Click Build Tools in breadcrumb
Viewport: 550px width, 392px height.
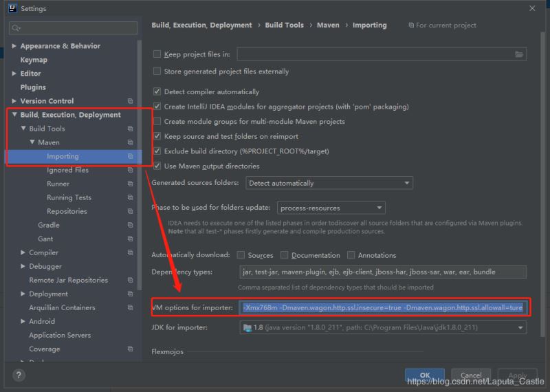tap(284, 25)
